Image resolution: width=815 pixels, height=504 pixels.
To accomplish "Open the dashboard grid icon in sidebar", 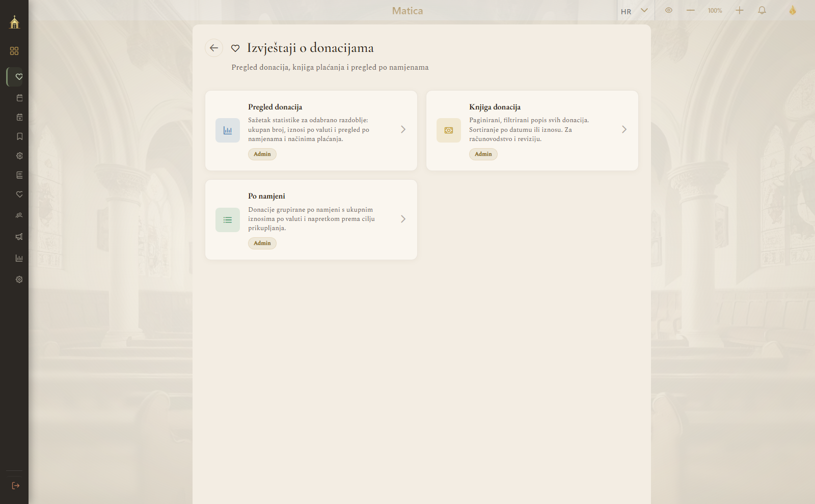I will tap(14, 51).
